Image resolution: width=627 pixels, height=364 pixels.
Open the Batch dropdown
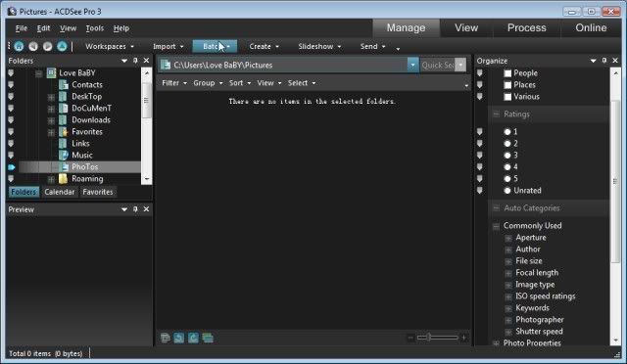pyautogui.click(x=215, y=46)
